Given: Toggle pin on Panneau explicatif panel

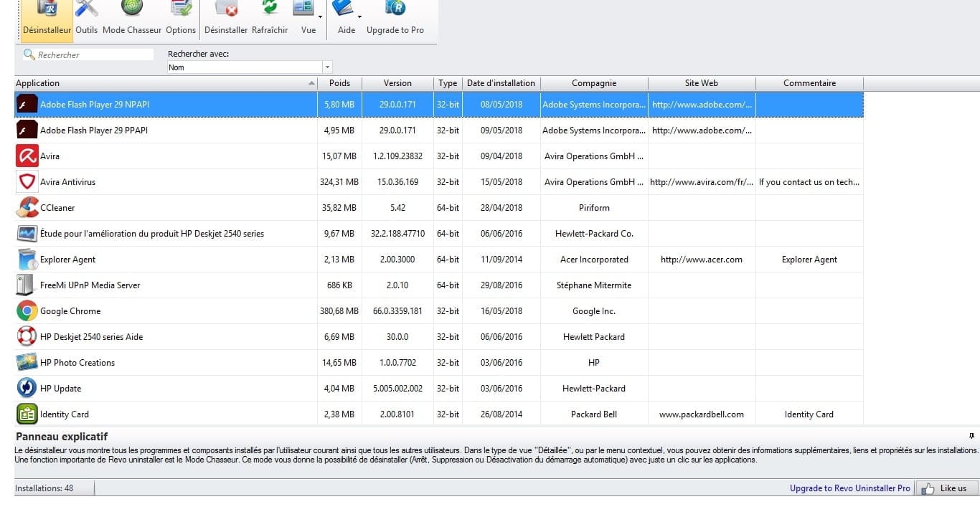Looking at the screenshot, I should coord(971,436).
